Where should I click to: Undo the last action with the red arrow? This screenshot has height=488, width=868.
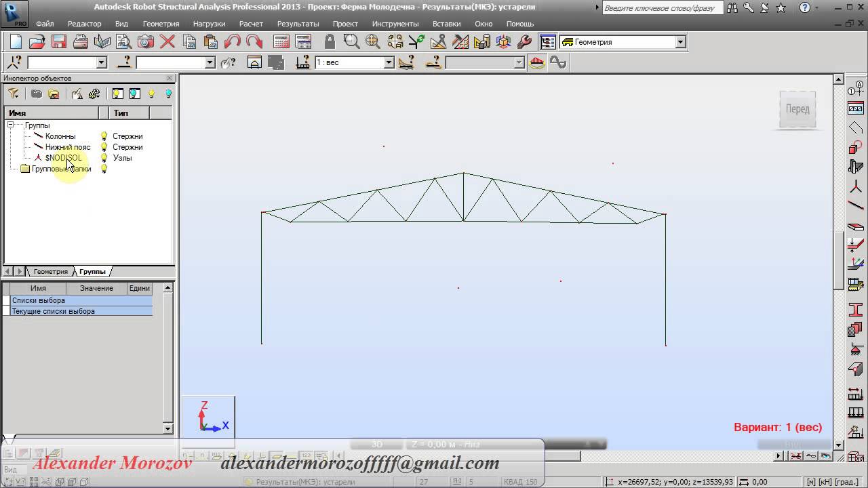[x=233, y=42]
